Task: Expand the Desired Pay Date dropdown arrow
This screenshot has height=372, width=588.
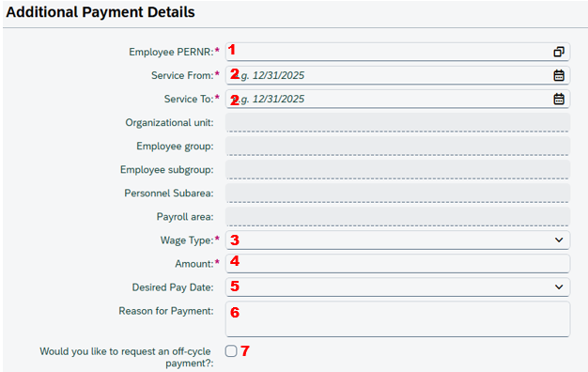Action: click(559, 287)
